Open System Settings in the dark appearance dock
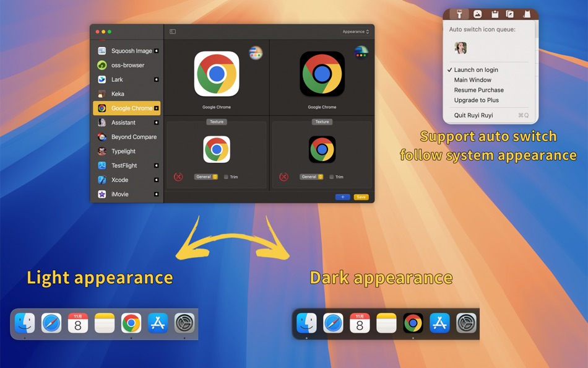The image size is (588, 368). 466,323
